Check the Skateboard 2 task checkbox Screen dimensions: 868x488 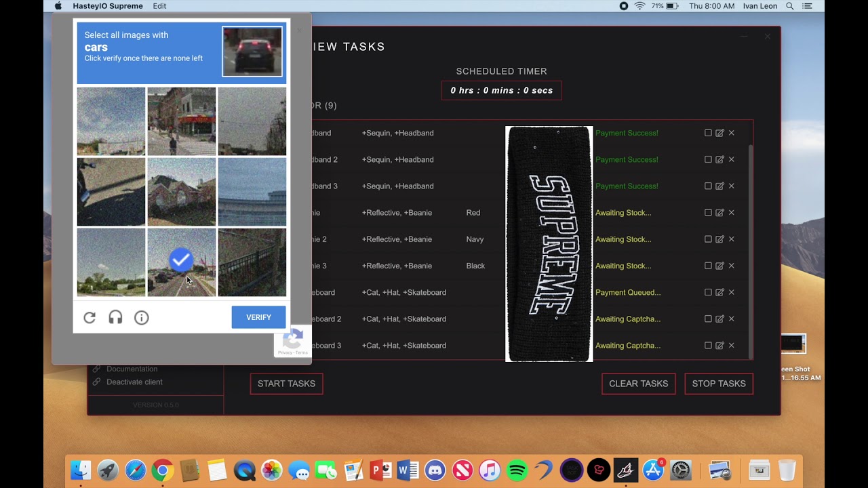pos(708,319)
